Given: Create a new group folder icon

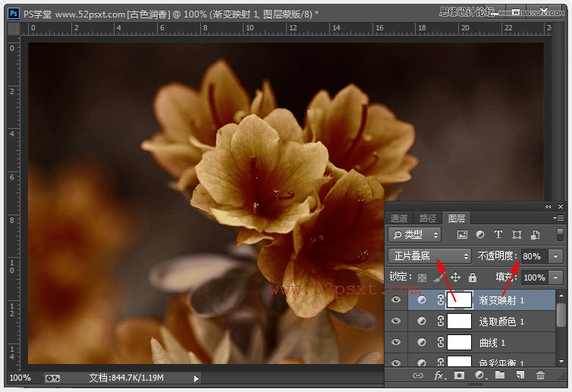Looking at the screenshot, I should click(x=500, y=375).
